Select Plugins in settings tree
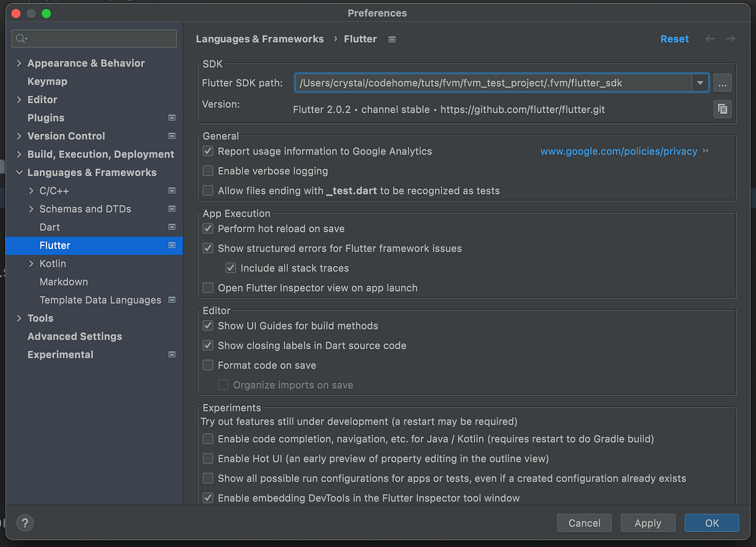This screenshot has width=756, height=547. (x=46, y=118)
